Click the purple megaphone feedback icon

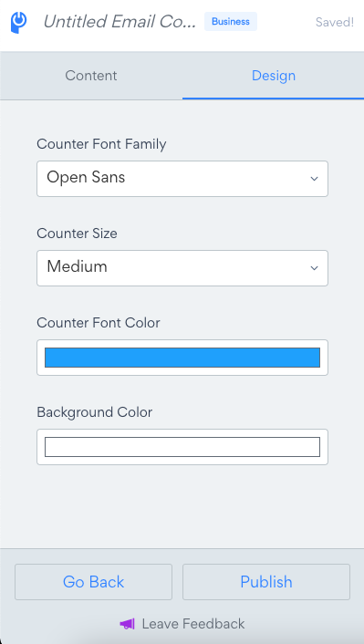coord(127,624)
